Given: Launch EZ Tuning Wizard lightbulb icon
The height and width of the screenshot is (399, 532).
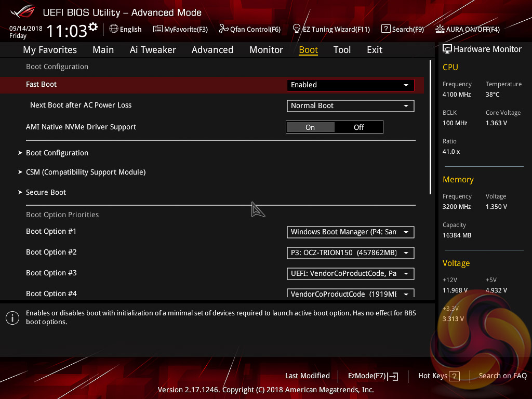Looking at the screenshot, I should [297, 29].
